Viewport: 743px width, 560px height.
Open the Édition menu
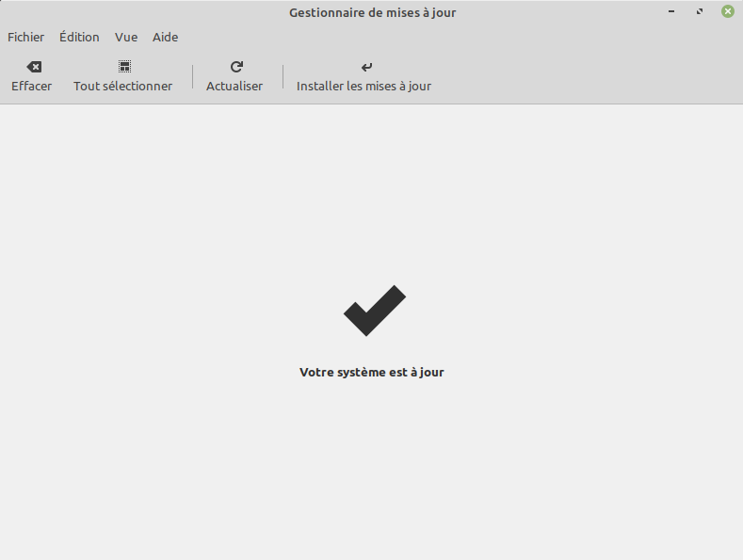[79, 38]
